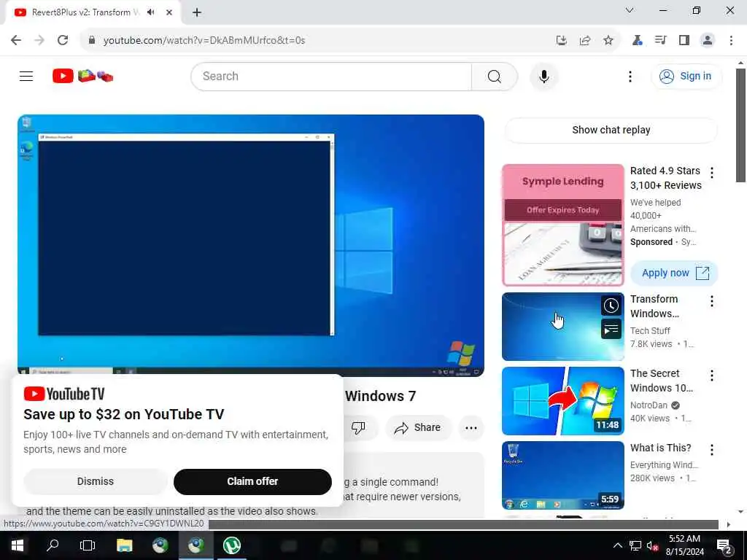Toggle the browser side panel
The image size is (747, 560).
tap(684, 40)
